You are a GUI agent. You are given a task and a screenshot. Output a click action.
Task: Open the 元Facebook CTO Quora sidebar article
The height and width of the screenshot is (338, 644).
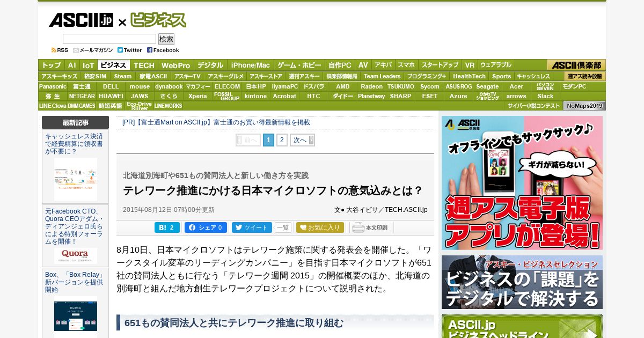click(75, 226)
